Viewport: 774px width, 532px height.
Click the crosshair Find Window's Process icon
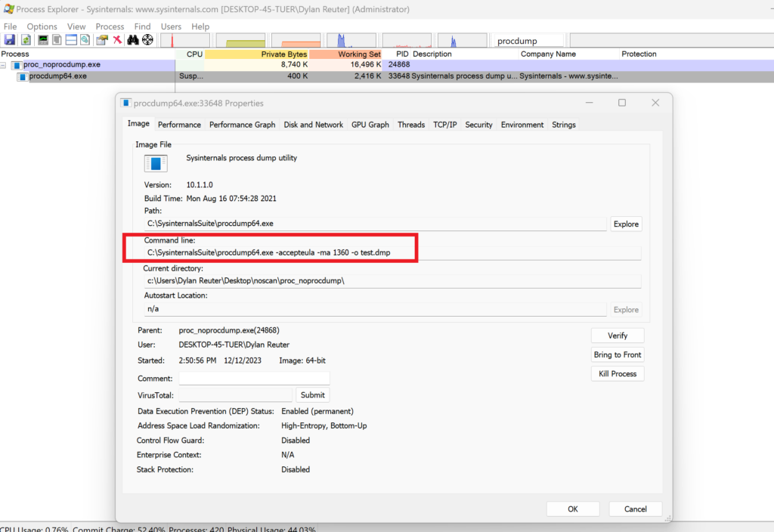(x=147, y=40)
